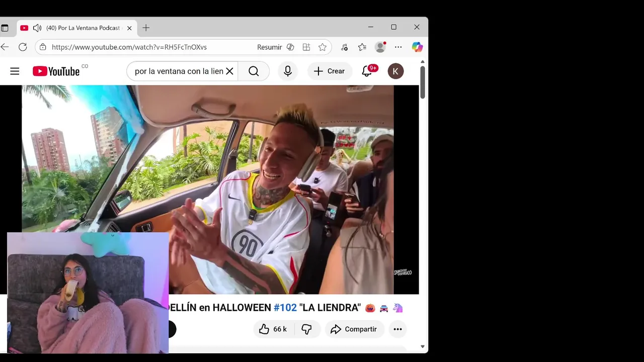The height and width of the screenshot is (362, 644).
Task: View site information lock icon
Action: pyautogui.click(x=43, y=47)
